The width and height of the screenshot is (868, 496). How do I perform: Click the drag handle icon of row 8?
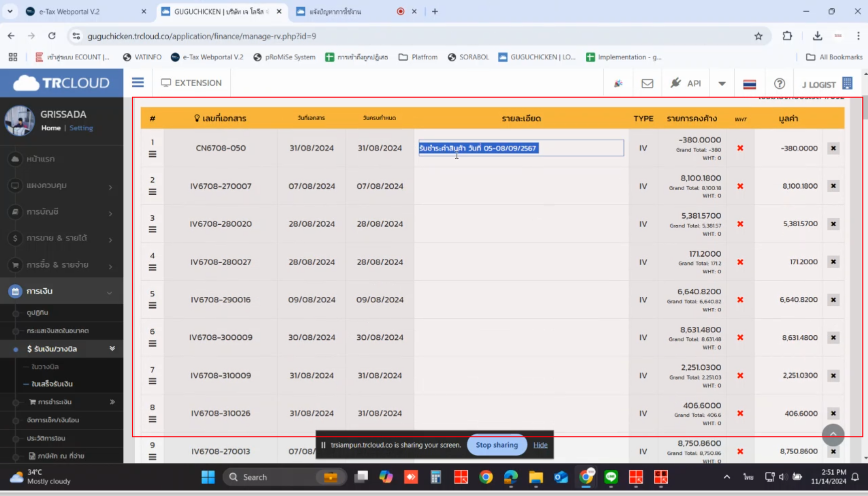pyautogui.click(x=152, y=419)
